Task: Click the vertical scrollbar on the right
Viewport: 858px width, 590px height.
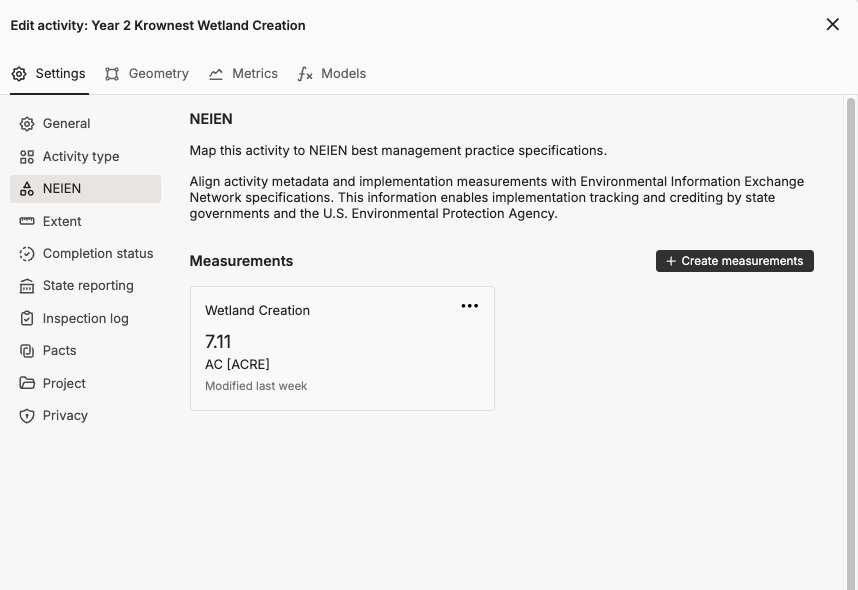Action: click(x=851, y=340)
